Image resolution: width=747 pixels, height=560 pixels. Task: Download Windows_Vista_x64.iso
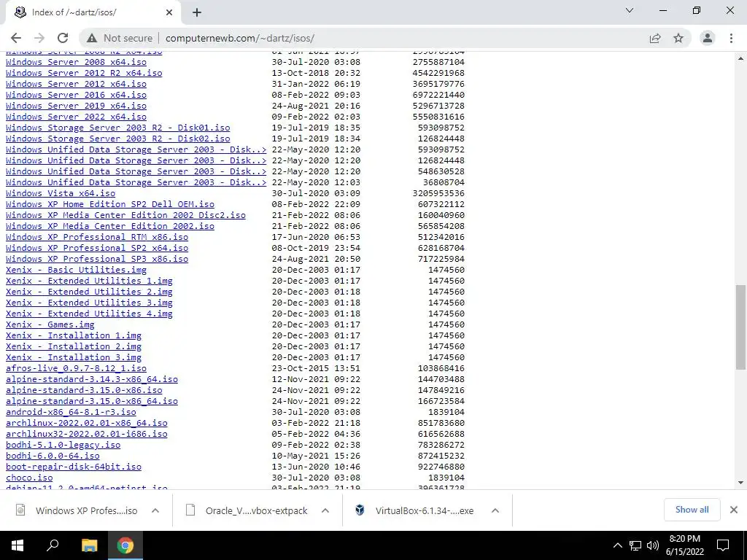coord(61,193)
